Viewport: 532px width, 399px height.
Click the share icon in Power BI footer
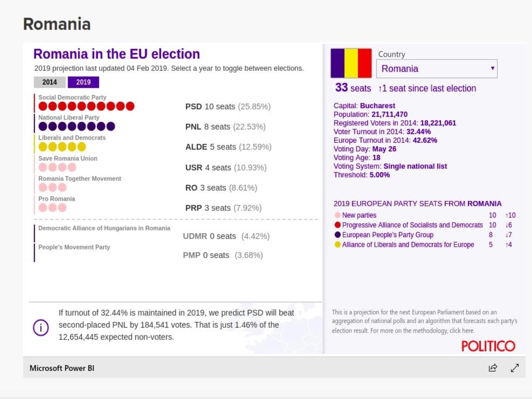pyautogui.click(x=493, y=368)
